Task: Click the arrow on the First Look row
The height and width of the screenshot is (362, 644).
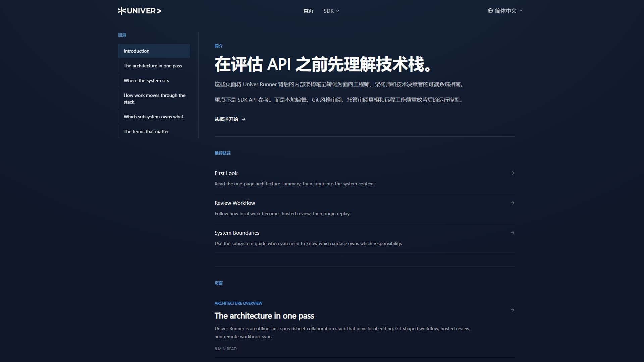Action: click(x=513, y=173)
